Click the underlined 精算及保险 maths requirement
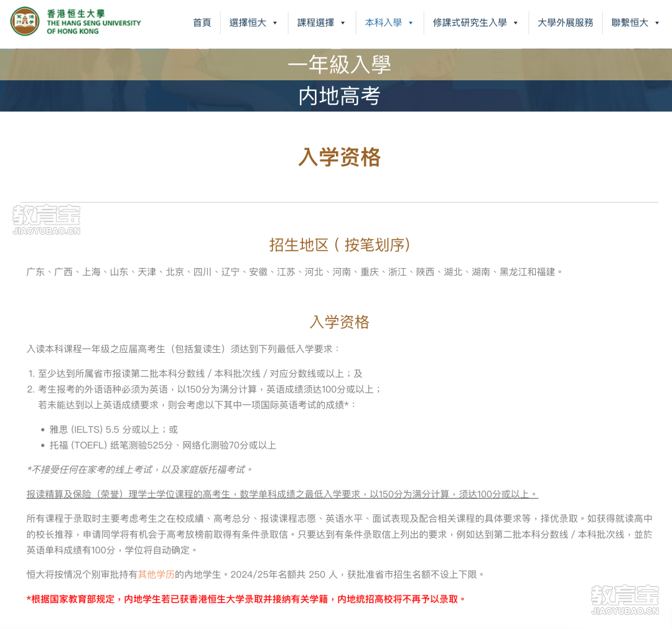Viewport: 672px width, 629px height. [x=282, y=495]
